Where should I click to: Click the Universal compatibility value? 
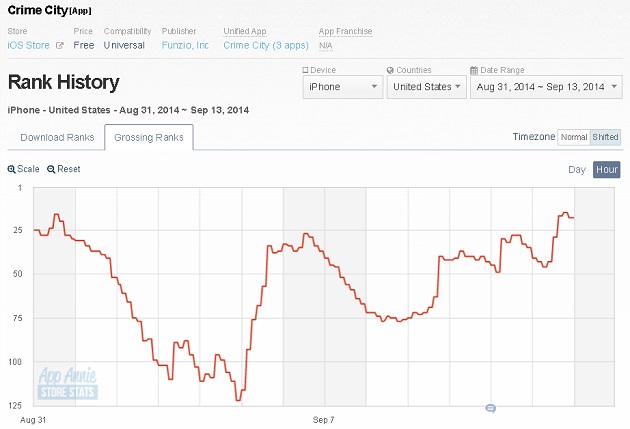[x=124, y=45]
